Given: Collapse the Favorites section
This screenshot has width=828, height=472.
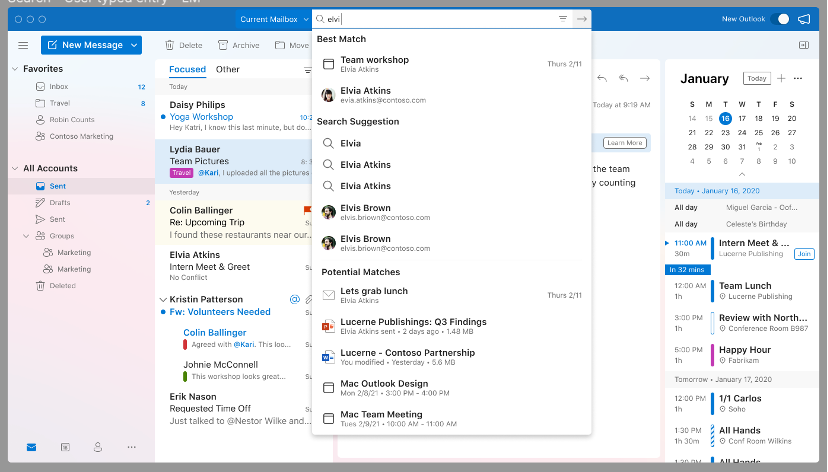Looking at the screenshot, I should [15, 69].
